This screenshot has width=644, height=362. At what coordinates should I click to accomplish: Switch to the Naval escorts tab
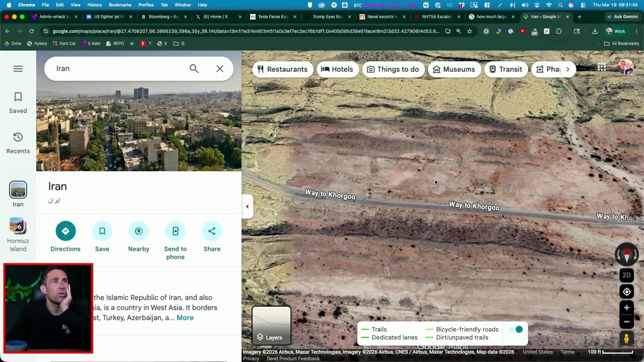point(382,17)
